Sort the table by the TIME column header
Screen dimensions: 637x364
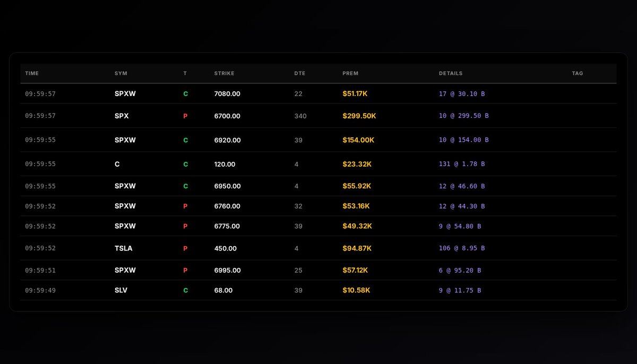click(32, 73)
